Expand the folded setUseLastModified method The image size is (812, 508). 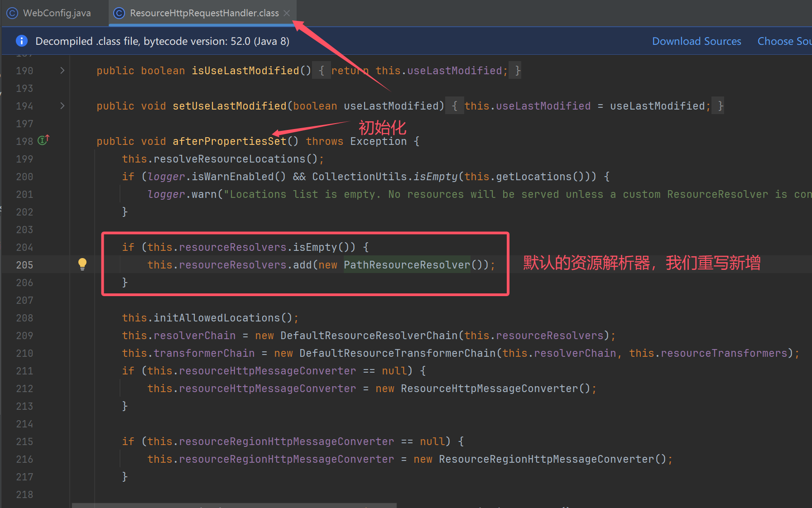tap(62, 106)
